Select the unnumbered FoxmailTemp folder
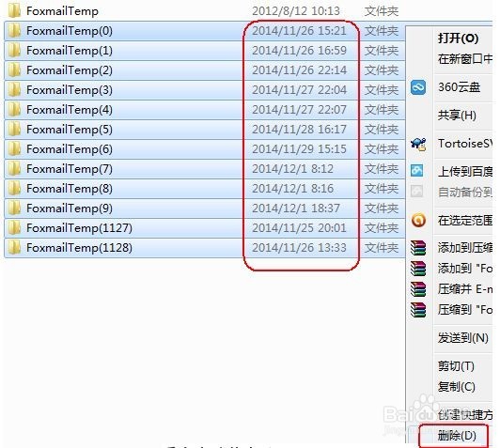Screen dimensions: 500x448 [62, 11]
